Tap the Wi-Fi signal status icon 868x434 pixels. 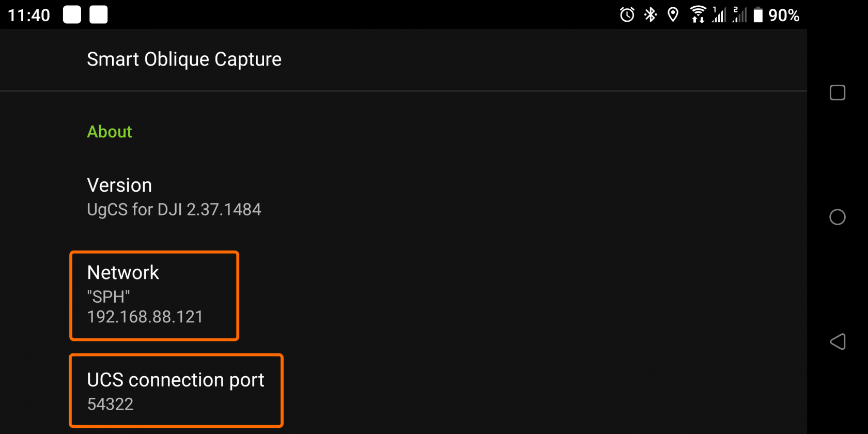[698, 14]
